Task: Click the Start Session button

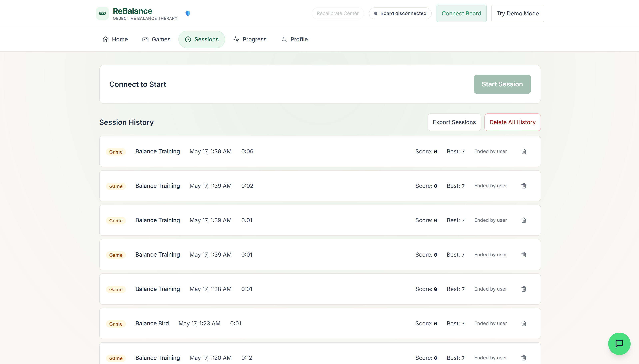Action: tap(502, 84)
